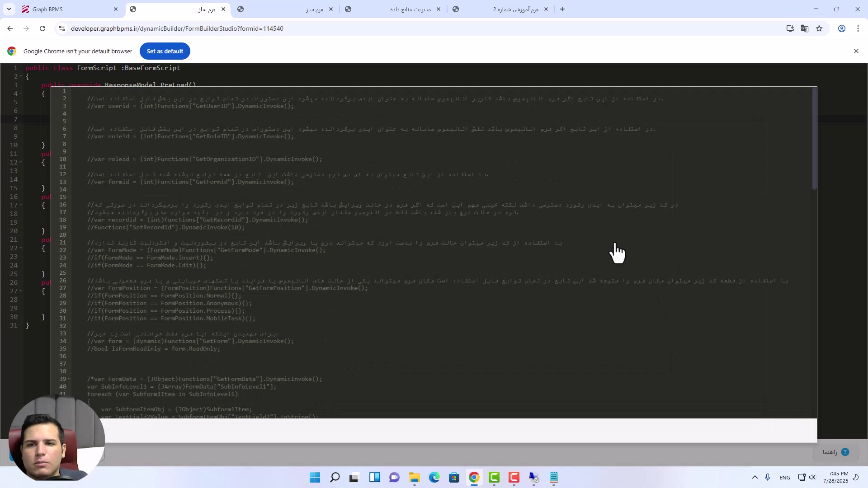Open Chrome three-dot menu

(858, 28)
